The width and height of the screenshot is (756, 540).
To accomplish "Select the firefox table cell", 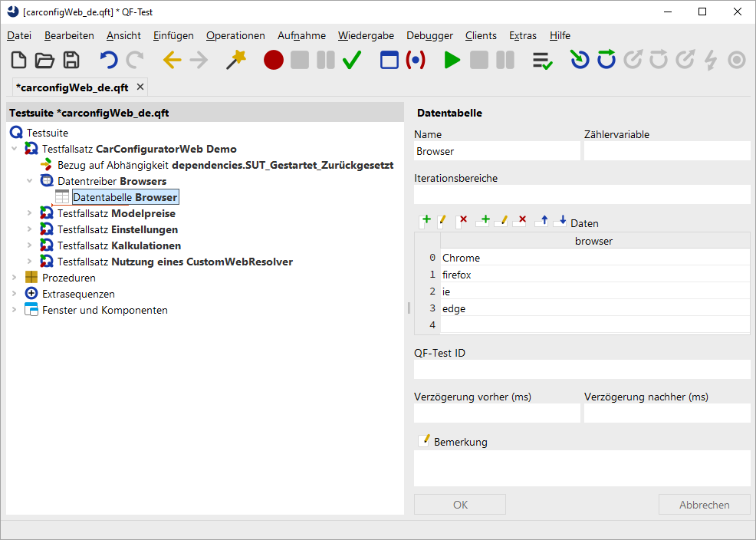I will (x=595, y=275).
